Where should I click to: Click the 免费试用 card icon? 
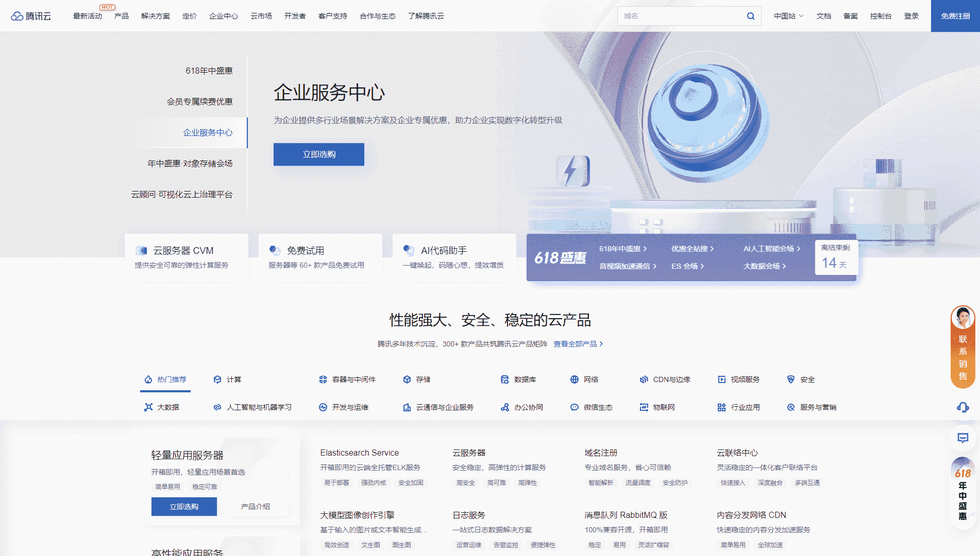275,251
